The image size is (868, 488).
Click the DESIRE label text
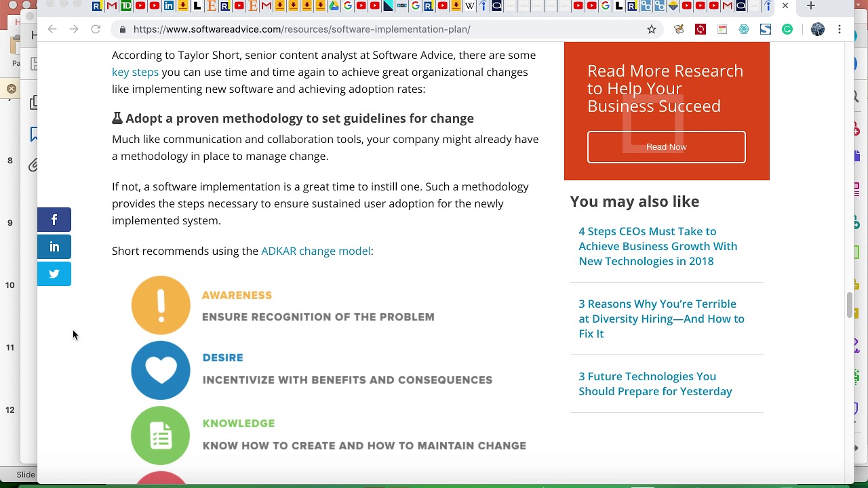[222, 358]
